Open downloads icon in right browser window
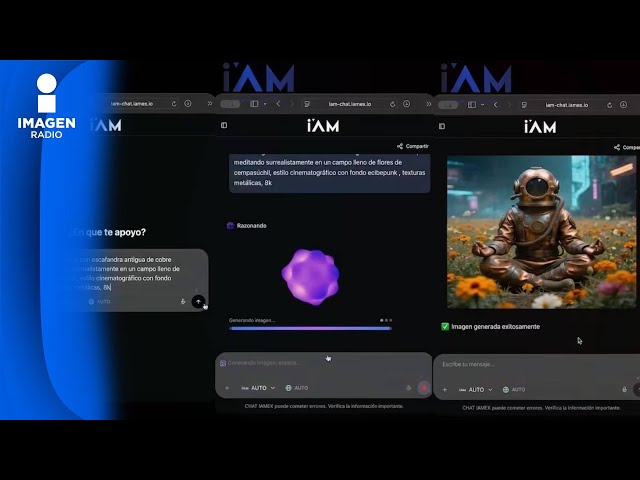The image size is (640, 480). (623, 105)
